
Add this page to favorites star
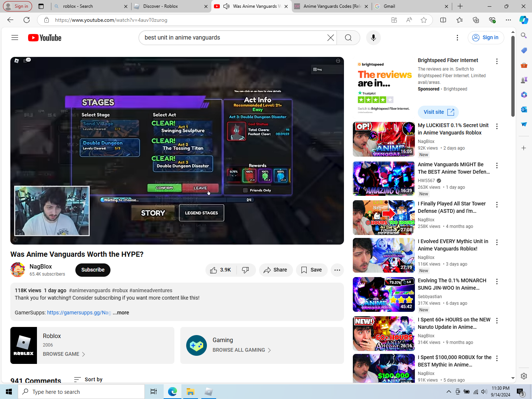coord(424,20)
